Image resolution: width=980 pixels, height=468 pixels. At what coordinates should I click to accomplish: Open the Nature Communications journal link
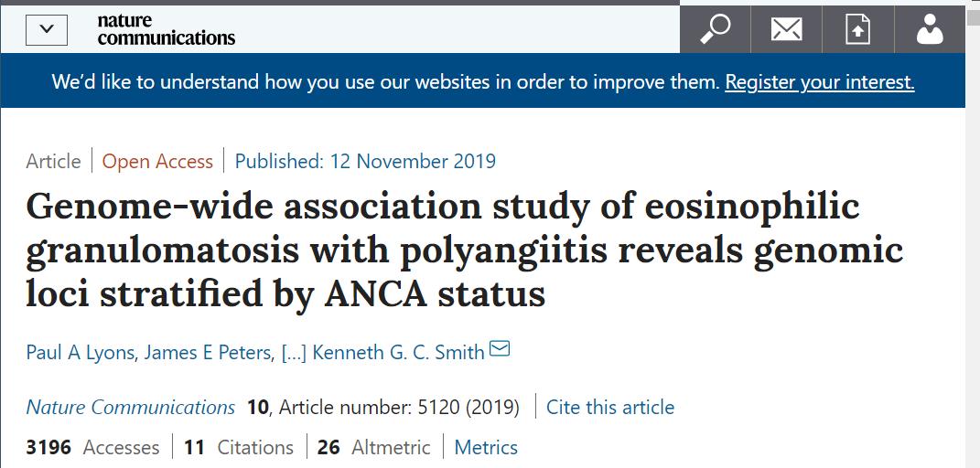(x=130, y=407)
